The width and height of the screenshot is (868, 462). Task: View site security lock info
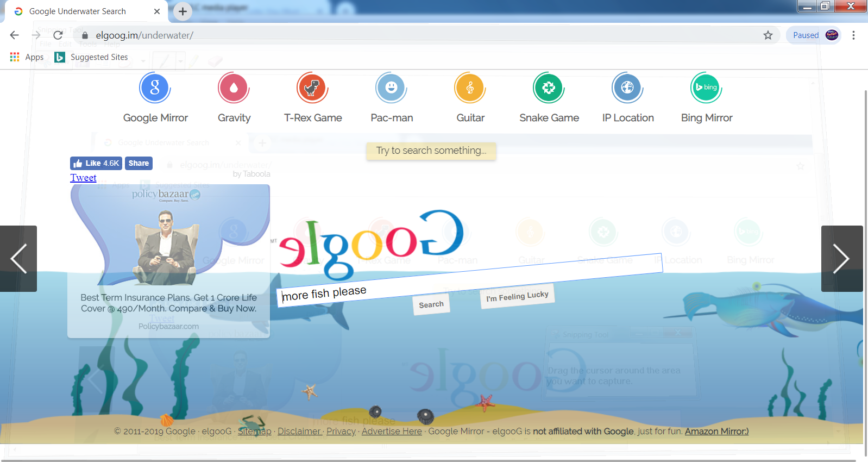85,35
